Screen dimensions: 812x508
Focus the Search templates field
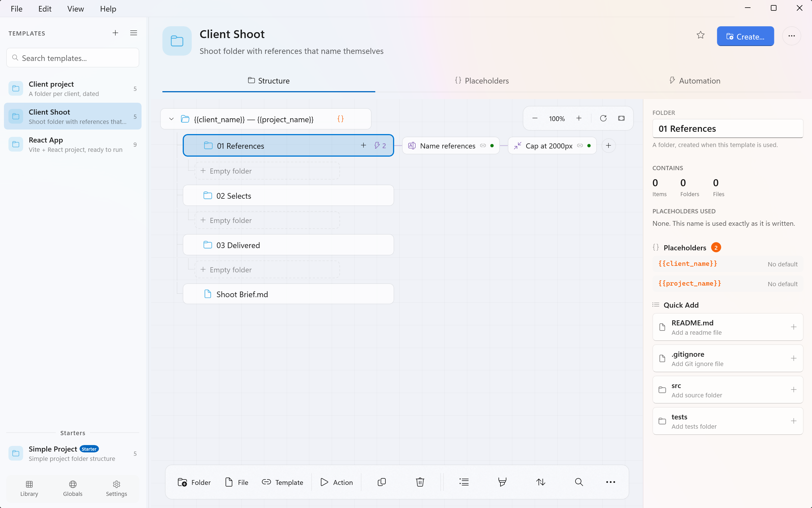point(73,58)
